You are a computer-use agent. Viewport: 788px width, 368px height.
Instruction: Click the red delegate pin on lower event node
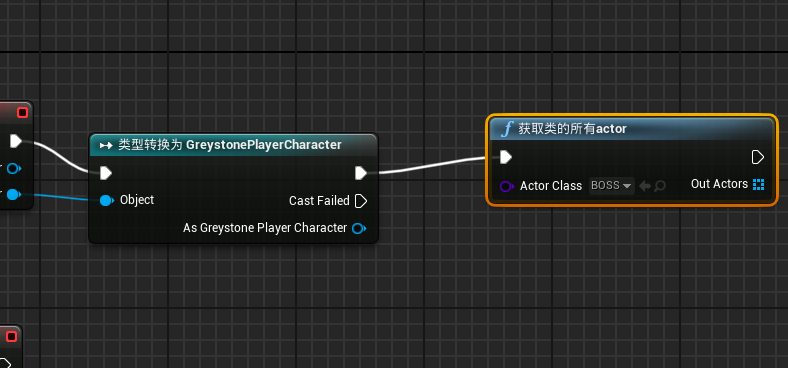11,336
